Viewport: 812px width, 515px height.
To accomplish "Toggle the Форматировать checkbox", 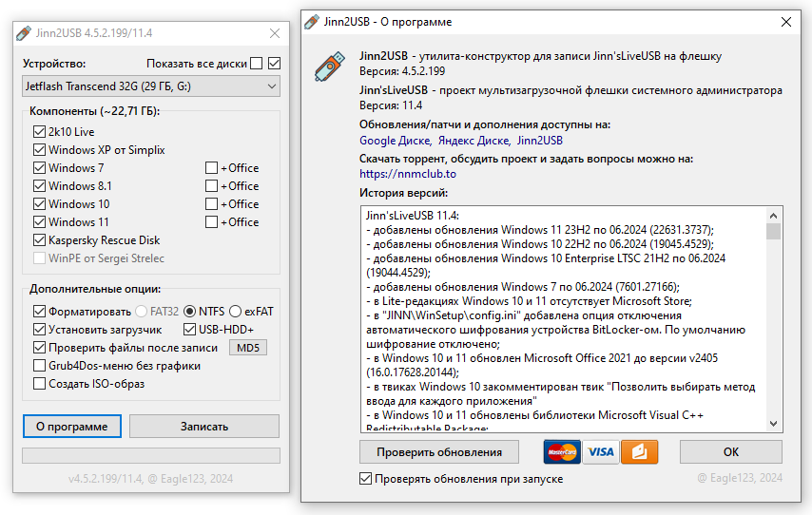I will pos(39,311).
